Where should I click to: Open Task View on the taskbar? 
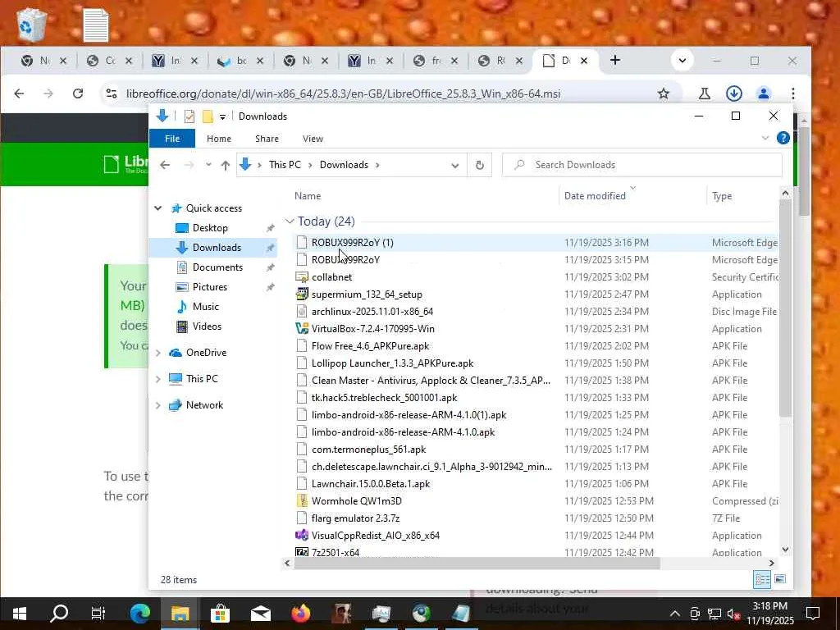tap(98, 613)
